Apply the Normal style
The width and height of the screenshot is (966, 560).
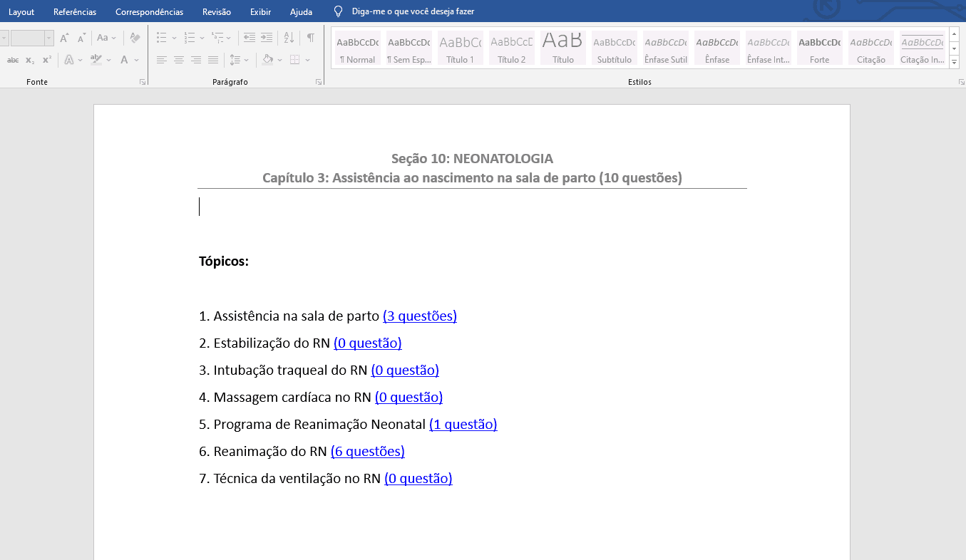tap(357, 48)
